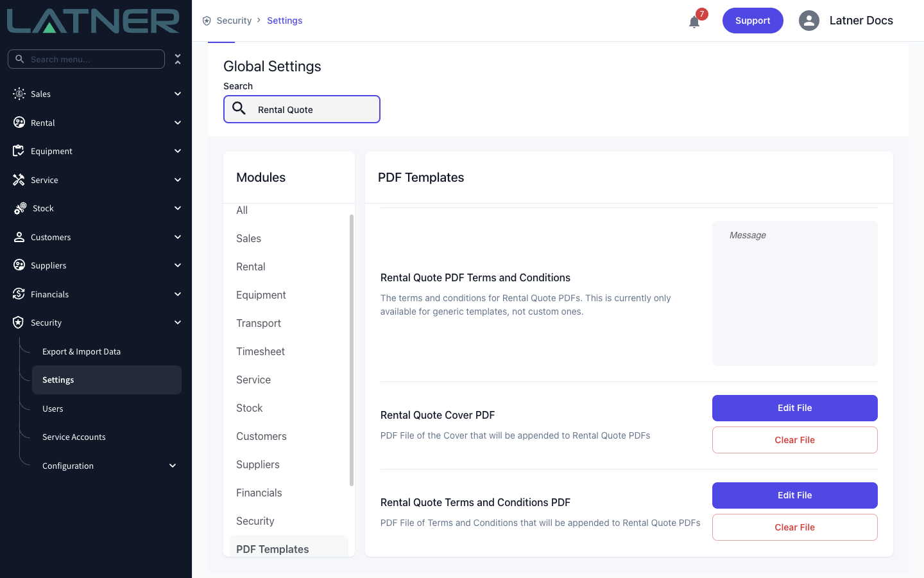
Task: Click the Service tools icon
Action: click(19, 180)
